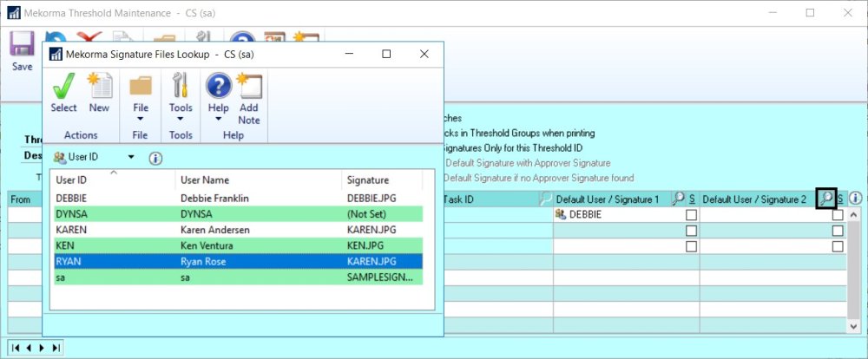
Task: Go to the previous record arrow
Action: 29,348
